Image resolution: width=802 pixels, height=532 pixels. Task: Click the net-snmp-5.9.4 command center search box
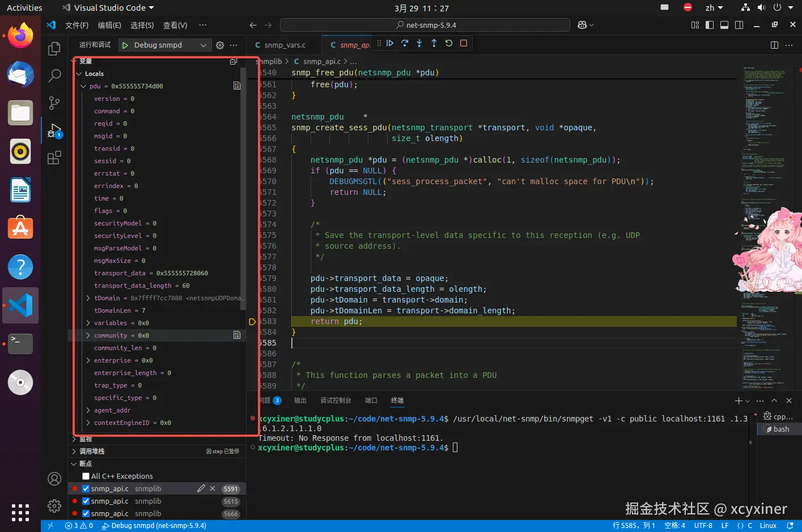[425, 25]
